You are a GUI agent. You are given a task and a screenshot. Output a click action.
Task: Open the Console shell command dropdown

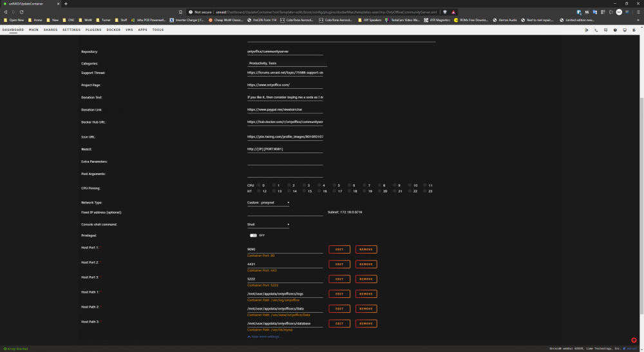pyautogui.click(x=268, y=225)
